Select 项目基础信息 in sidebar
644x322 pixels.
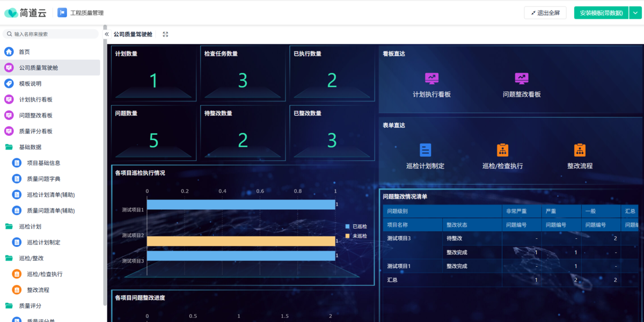pos(50,163)
